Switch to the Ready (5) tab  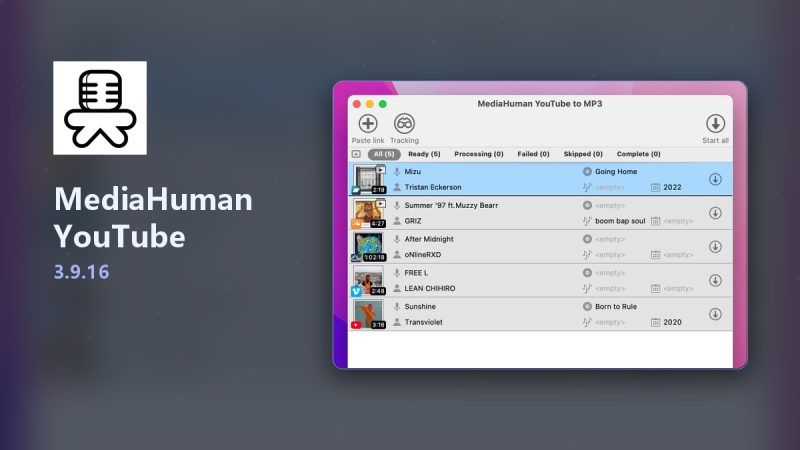point(424,154)
